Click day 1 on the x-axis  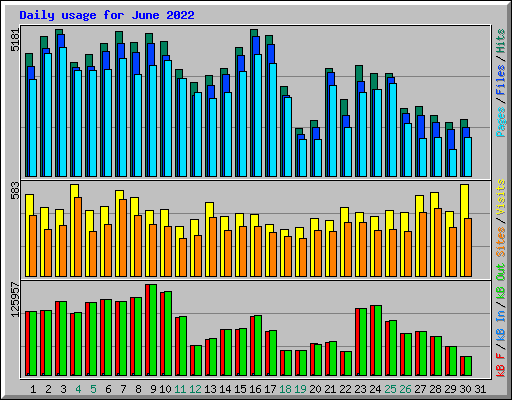[33, 389]
